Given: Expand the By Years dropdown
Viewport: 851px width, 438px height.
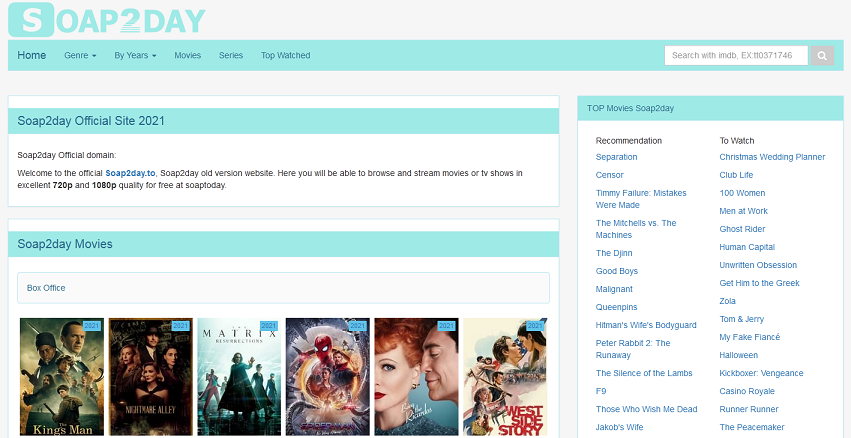Looking at the screenshot, I should click(135, 55).
